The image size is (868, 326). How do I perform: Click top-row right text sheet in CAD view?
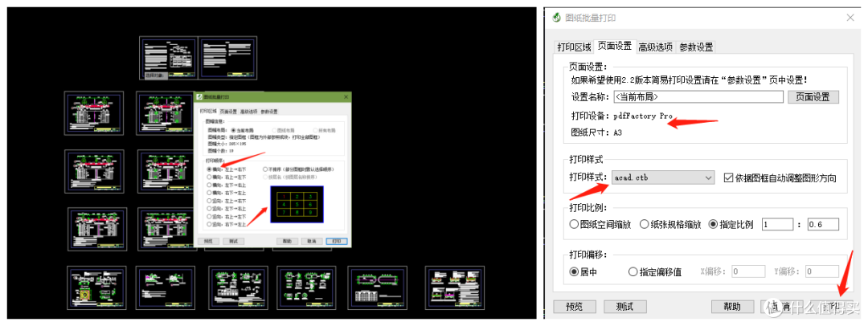(227, 58)
